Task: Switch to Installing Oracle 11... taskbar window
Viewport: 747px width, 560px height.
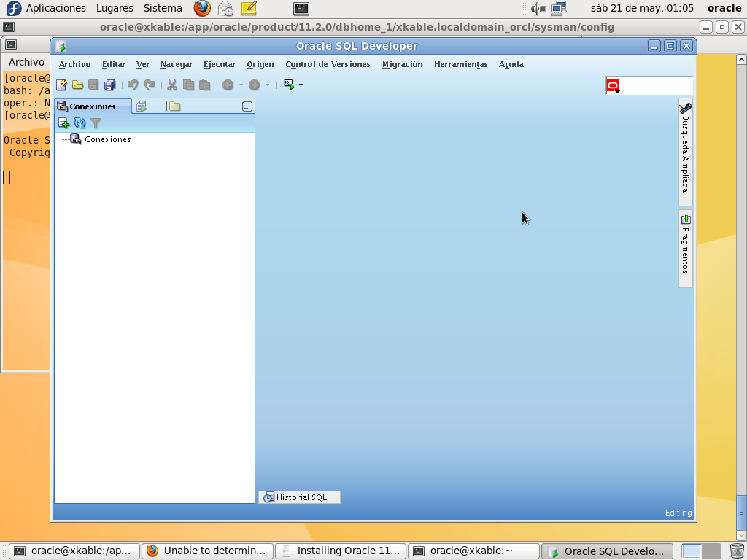Action: (x=341, y=551)
